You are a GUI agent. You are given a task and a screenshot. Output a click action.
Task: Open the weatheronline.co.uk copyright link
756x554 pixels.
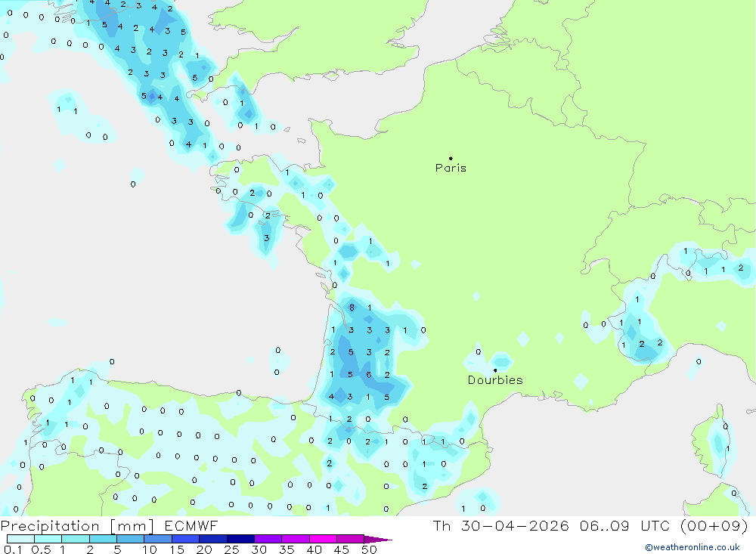click(x=692, y=547)
